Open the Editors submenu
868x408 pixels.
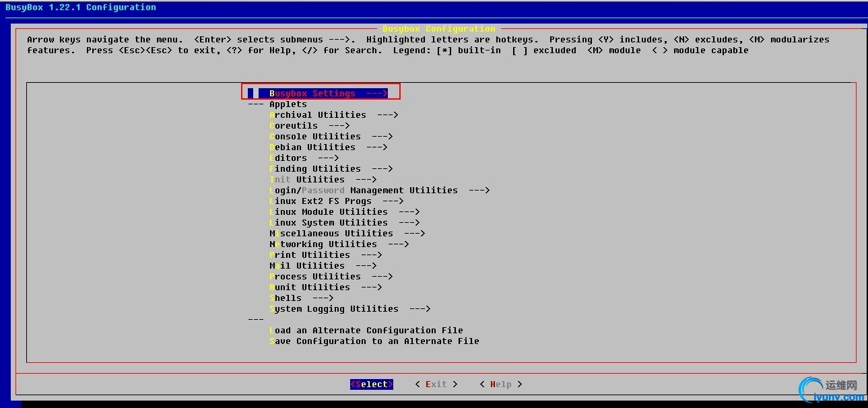click(304, 158)
